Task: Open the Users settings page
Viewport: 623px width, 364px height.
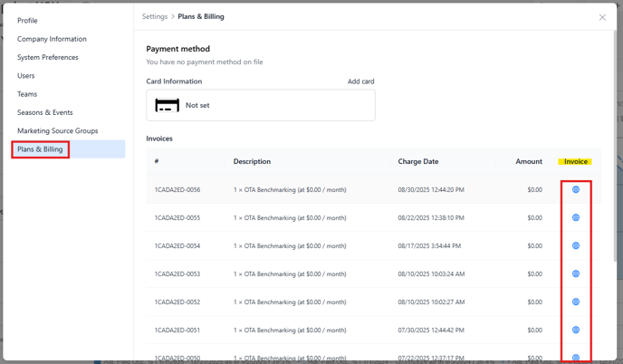Action: pyautogui.click(x=26, y=75)
